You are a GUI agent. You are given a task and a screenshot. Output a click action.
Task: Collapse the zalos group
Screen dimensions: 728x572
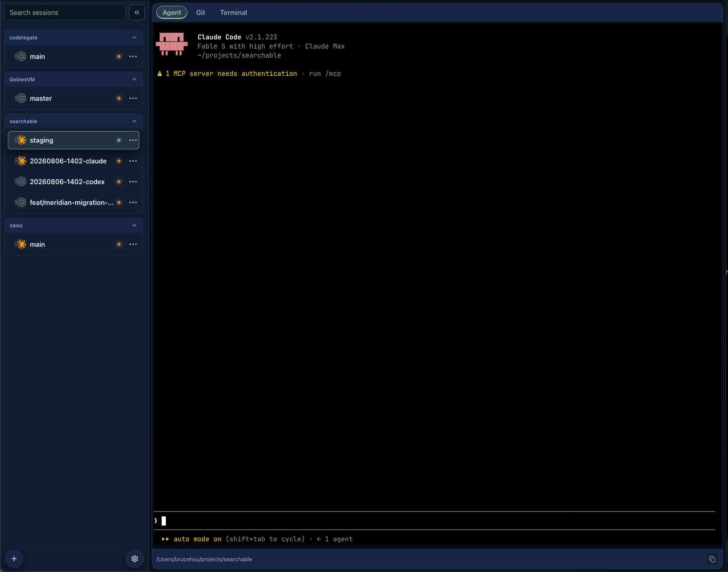coord(134,225)
